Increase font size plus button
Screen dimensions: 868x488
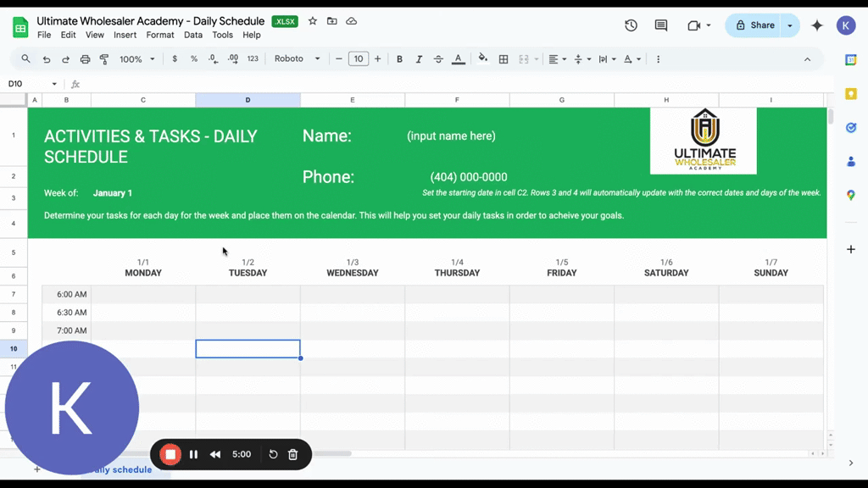tap(377, 58)
